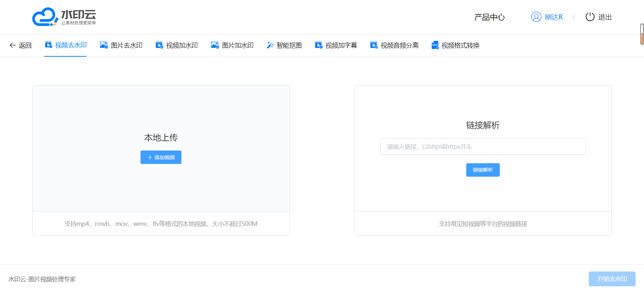Click the 视频加水印 video icon
644x293 pixels.
pos(159,45)
